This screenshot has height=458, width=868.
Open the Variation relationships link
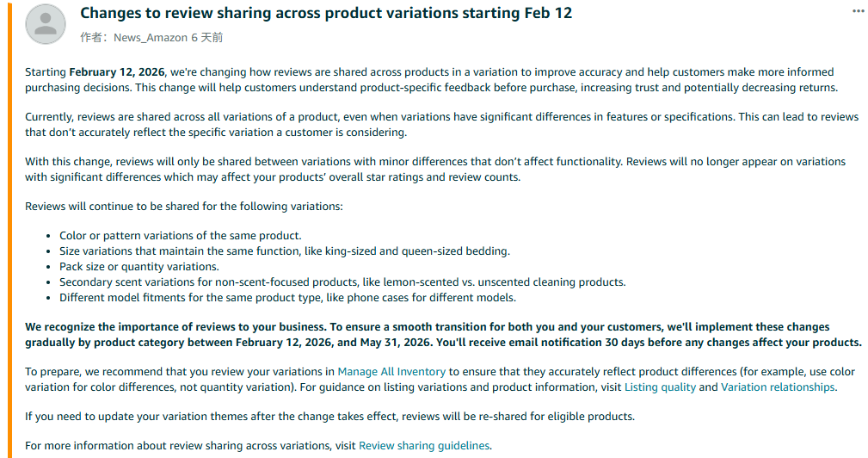(778, 387)
